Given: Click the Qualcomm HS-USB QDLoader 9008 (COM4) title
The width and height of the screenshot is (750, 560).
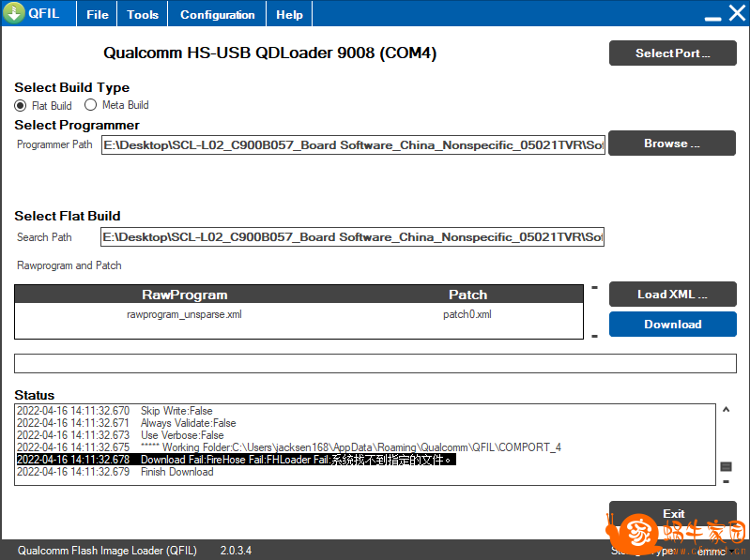Looking at the screenshot, I should [269, 53].
